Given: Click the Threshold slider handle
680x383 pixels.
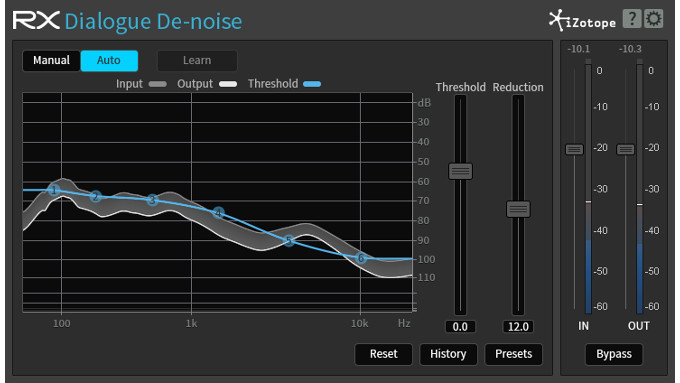Looking at the screenshot, I should (460, 171).
